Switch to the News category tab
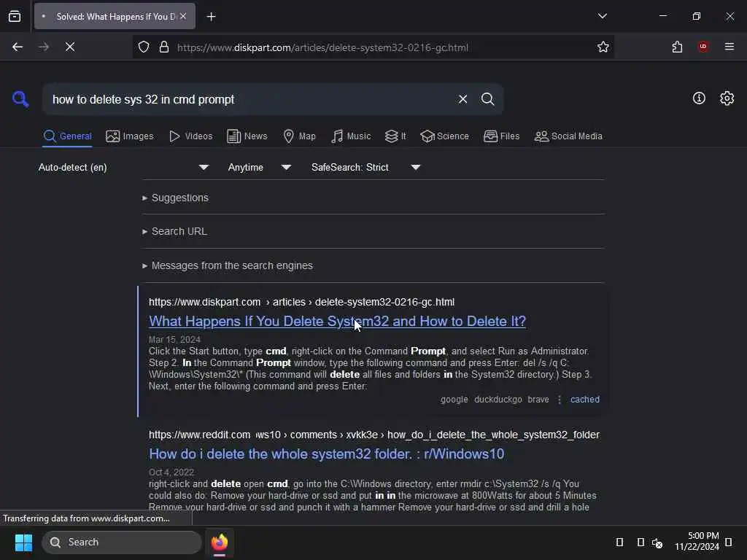This screenshot has height=560, width=747. [247, 136]
